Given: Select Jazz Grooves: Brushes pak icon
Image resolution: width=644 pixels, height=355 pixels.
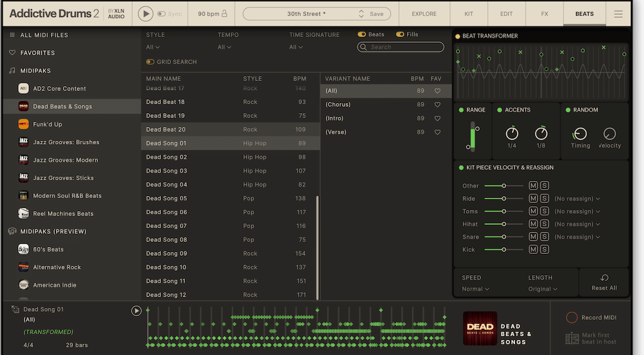Looking at the screenshot, I should pyautogui.click(x=23, y=142).
